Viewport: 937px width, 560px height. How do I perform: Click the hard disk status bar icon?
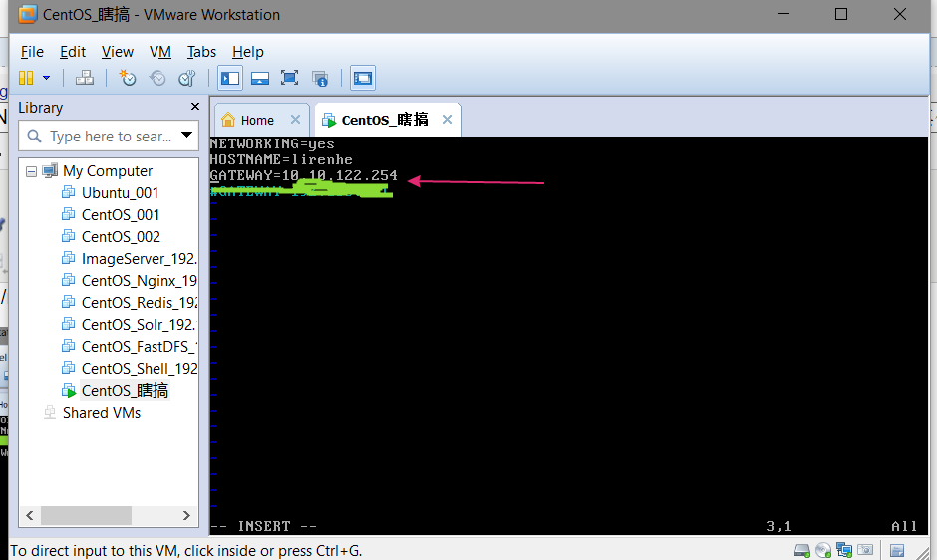(x=802, y=550)
